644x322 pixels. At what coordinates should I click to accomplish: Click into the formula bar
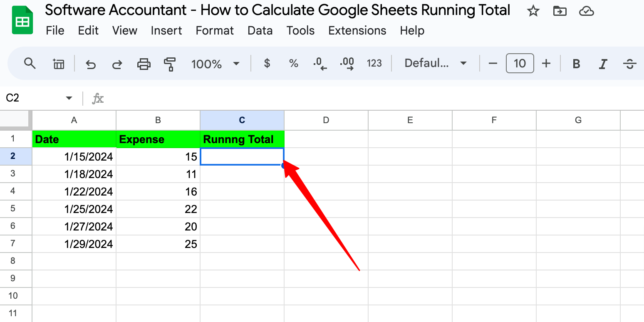coord(374,99)
